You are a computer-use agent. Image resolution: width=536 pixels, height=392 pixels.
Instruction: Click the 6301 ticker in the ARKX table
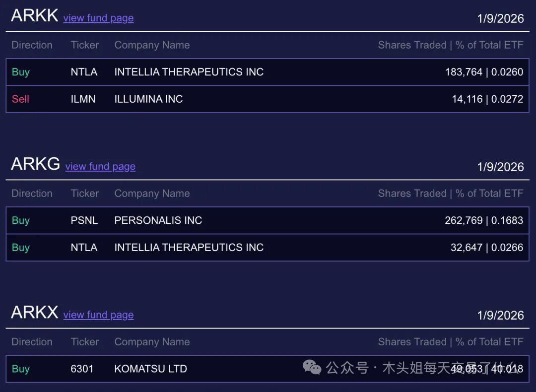pos(82,369)
